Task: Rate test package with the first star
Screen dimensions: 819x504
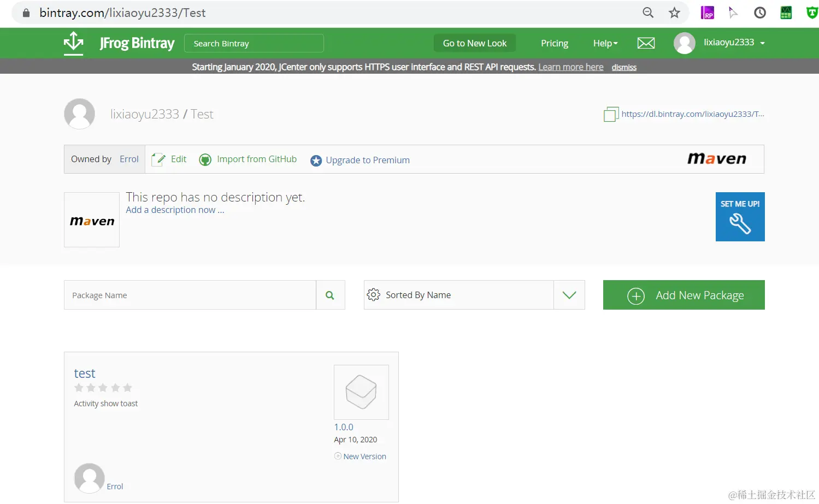Action: point(79,388)
